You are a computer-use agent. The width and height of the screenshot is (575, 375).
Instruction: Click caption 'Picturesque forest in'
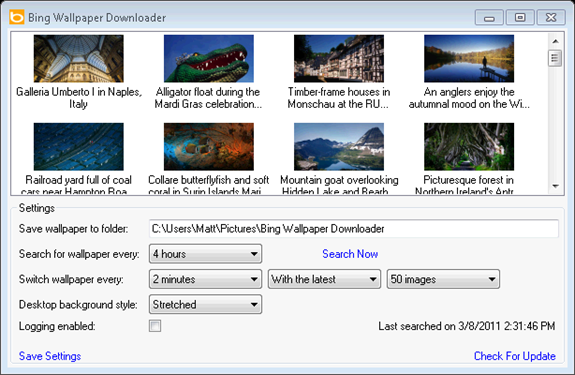click(x=468, y=180)
